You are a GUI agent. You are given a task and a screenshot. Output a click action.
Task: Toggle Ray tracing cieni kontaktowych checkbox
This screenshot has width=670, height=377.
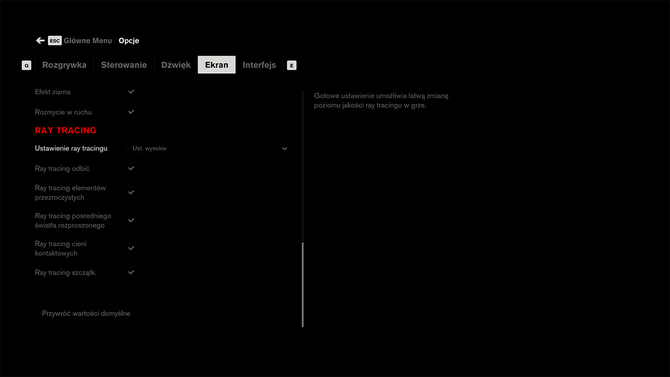131,248
